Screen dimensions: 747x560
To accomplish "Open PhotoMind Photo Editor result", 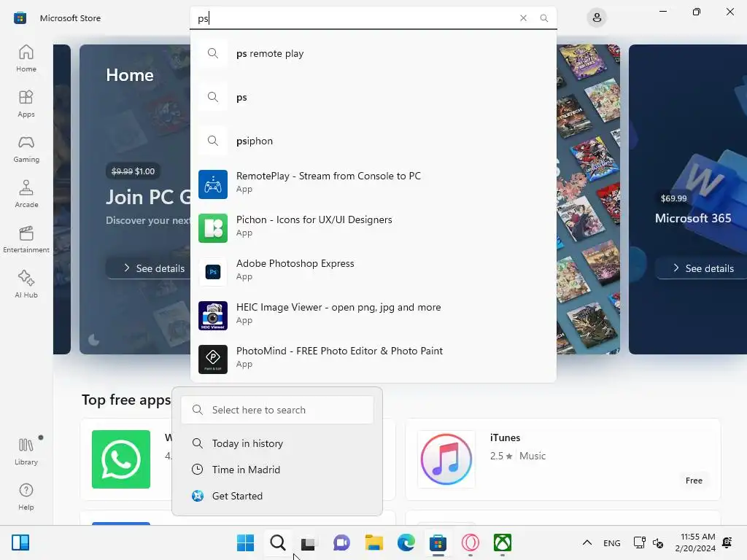I will point(373,359).
